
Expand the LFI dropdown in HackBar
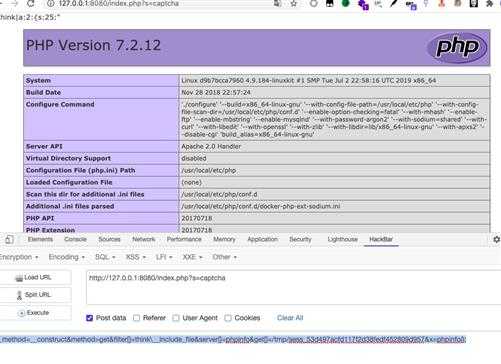[x=164, y=257]
